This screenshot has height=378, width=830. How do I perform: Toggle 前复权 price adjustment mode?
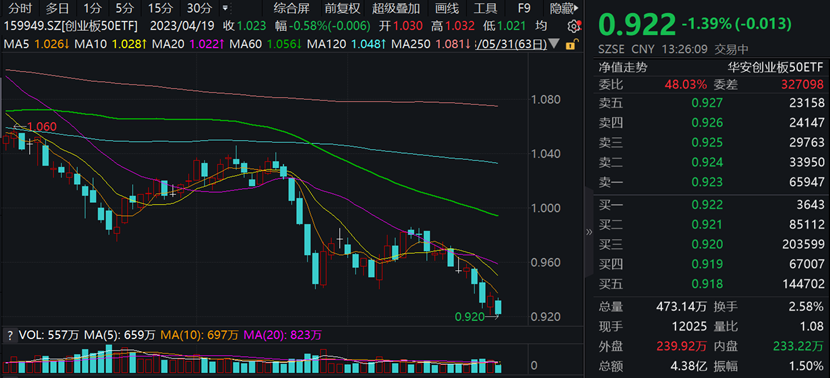pos(342,8)
